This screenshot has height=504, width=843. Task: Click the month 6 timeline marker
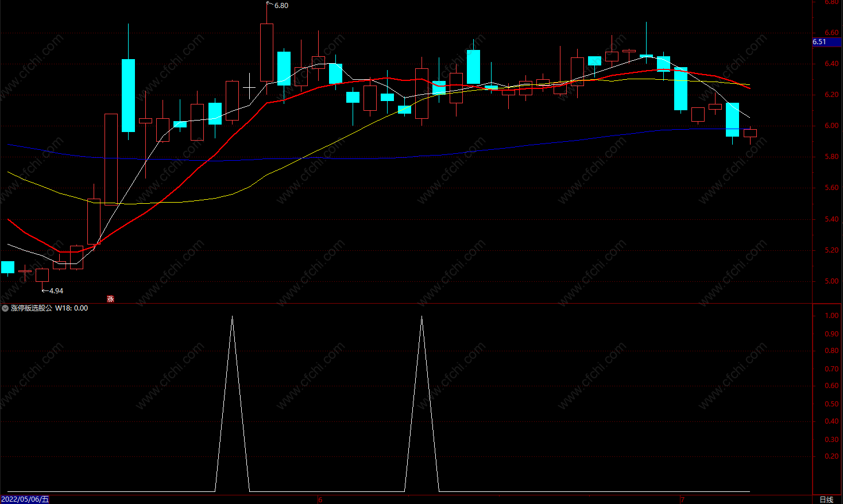pyautogui.click(x=320, y=499)
